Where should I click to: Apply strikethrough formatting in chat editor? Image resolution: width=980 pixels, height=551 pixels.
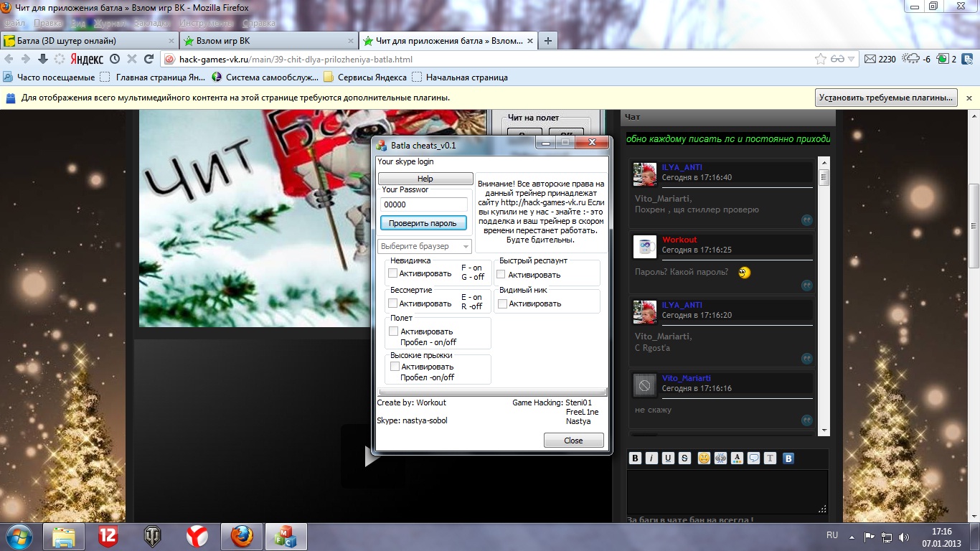click(684, 458)
